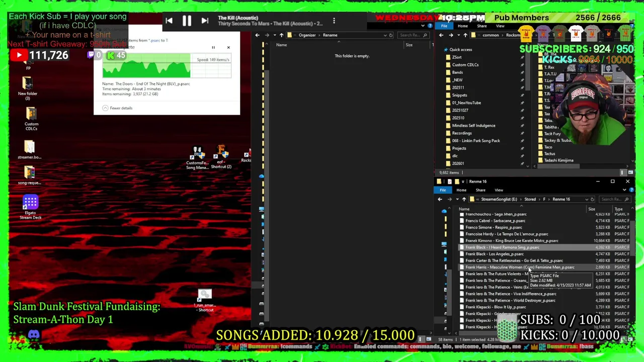Select Quick access in the navigation pane
The width and height of the screenshot is (644, 362).
(460, 50)
